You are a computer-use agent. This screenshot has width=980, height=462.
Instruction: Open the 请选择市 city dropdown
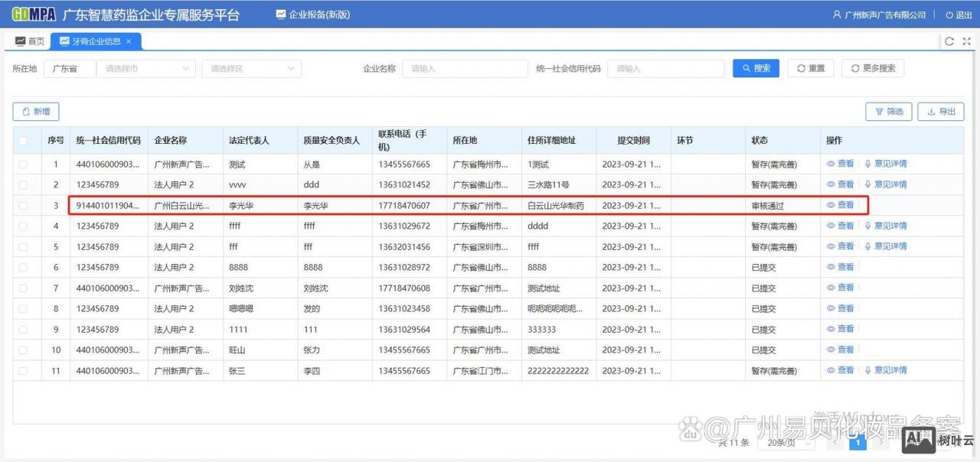(145, 68)
